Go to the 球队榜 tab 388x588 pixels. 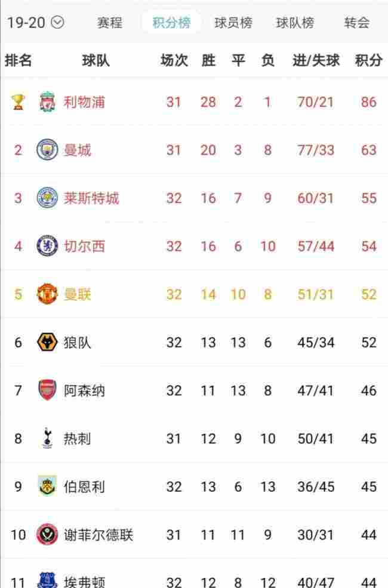tap(295, 23)
